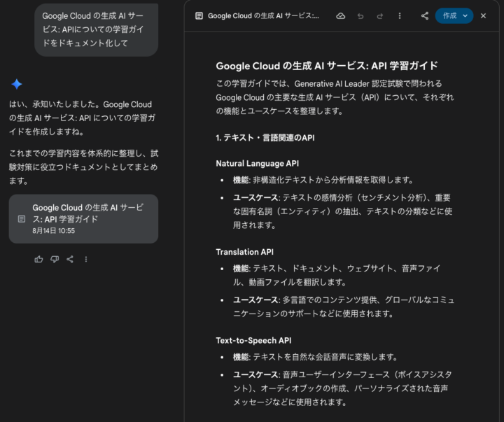Open the API 学習ガイド document card
504x422 pixels.
[83, 218]
